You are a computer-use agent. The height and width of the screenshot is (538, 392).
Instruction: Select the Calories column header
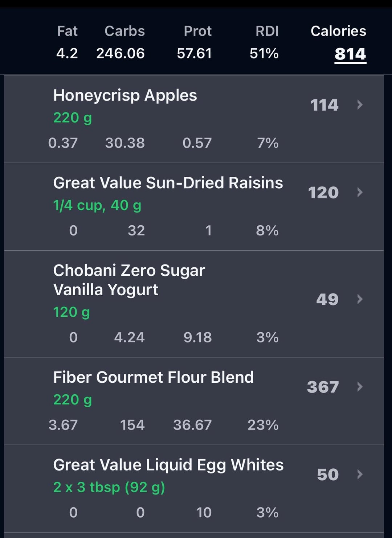[x=338, y=31]
